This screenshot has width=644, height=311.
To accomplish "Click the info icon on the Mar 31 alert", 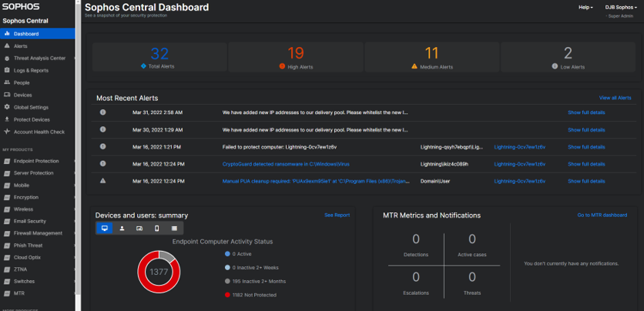I will point(102,112).
